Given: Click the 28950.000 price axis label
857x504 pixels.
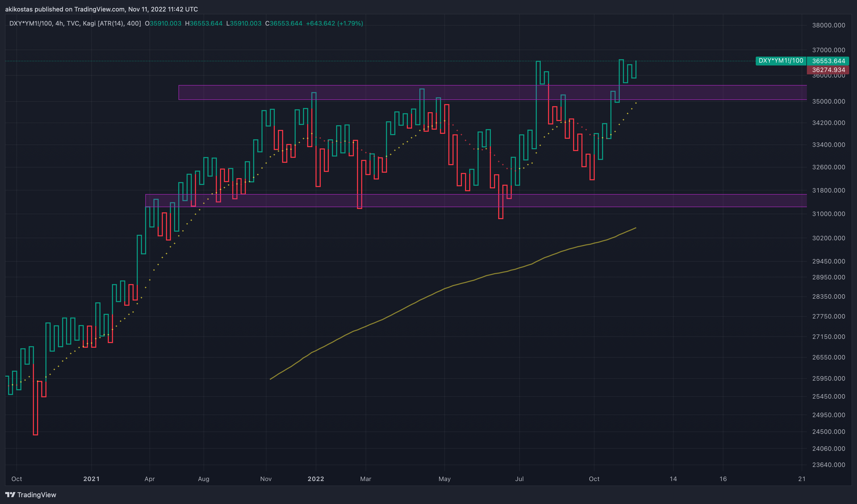Looking at the screenshot, I should click(829, 277).
